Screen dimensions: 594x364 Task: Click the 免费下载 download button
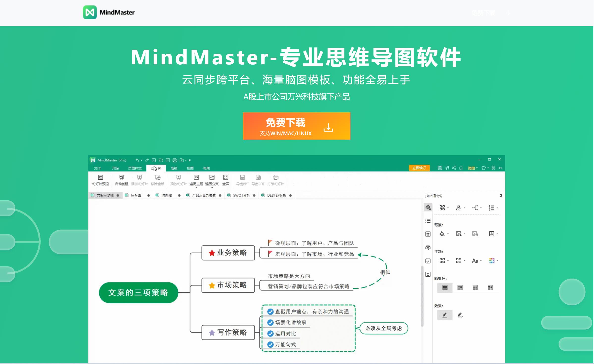296,126
